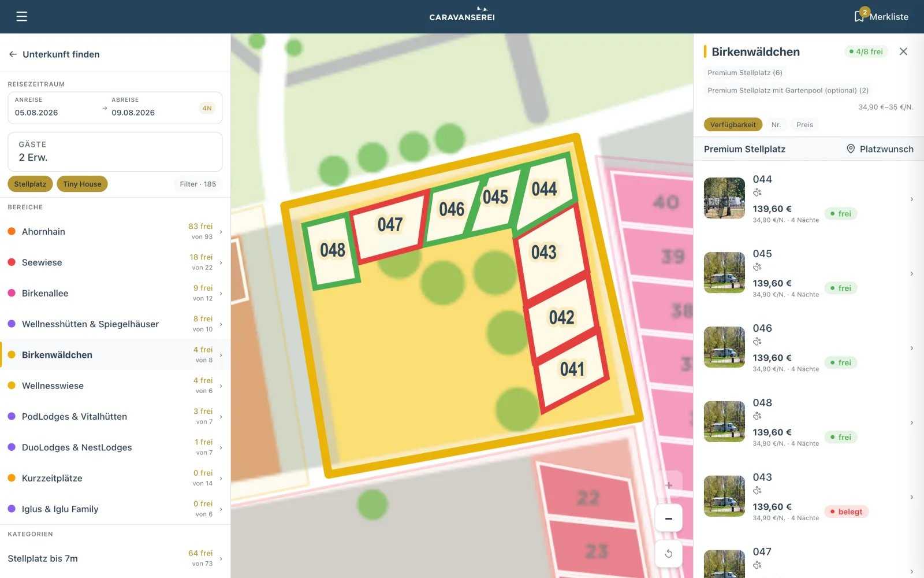Toggle the Stellplatz filter chip
The width and height of the screenshot is (924, 578).
click(30, 184)
